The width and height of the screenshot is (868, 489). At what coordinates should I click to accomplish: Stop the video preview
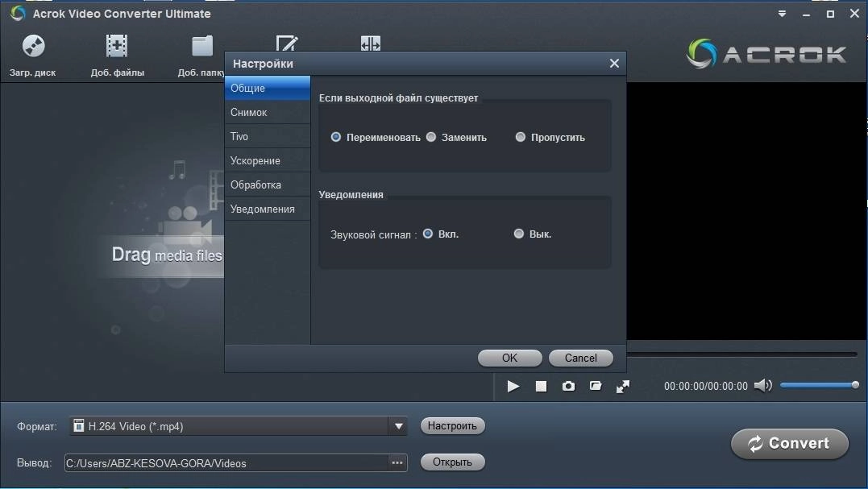(x=541, y=386)
